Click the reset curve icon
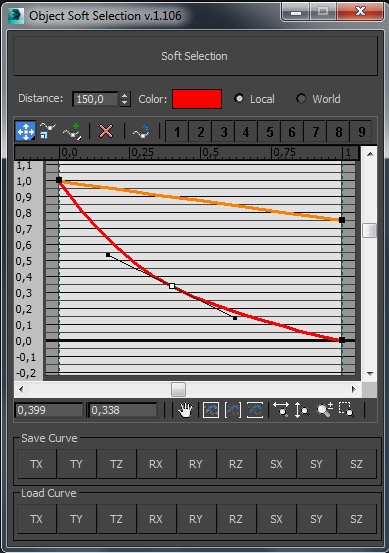 (141, 131)
